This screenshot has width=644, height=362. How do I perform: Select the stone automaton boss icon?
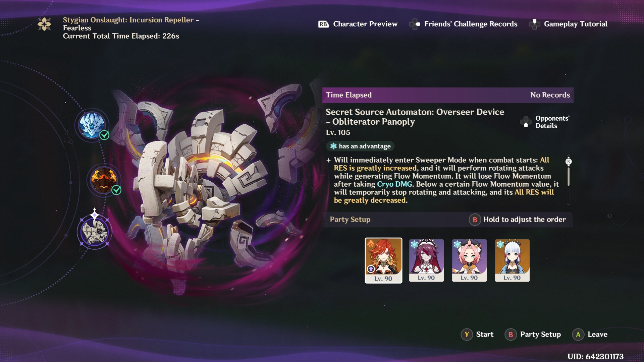pyautogui.click(x=95, y=231)
